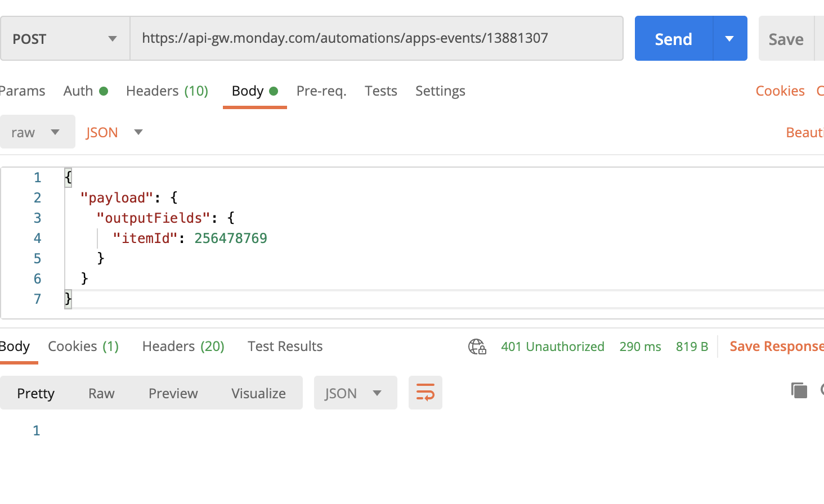
Task: Click the Save button
Action: pos(786,38)
